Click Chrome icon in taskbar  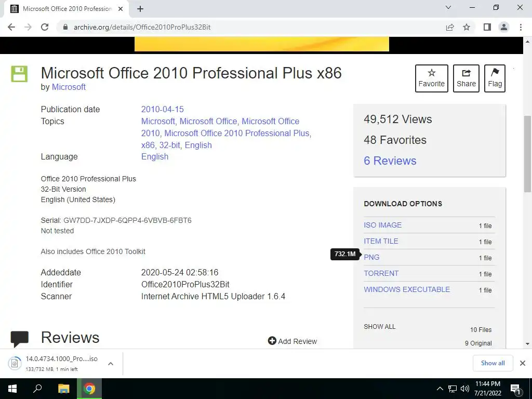(89, 389)
